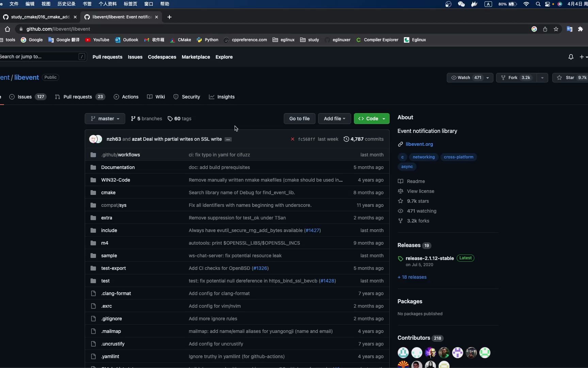Open the plus new tab button
Screen dimensions: 588x368
pyautogui.click(x=169, y=17)
